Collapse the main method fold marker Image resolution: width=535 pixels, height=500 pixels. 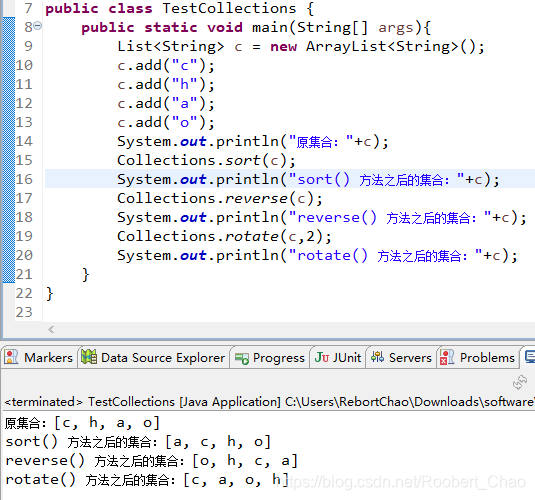tap(38, 25)
